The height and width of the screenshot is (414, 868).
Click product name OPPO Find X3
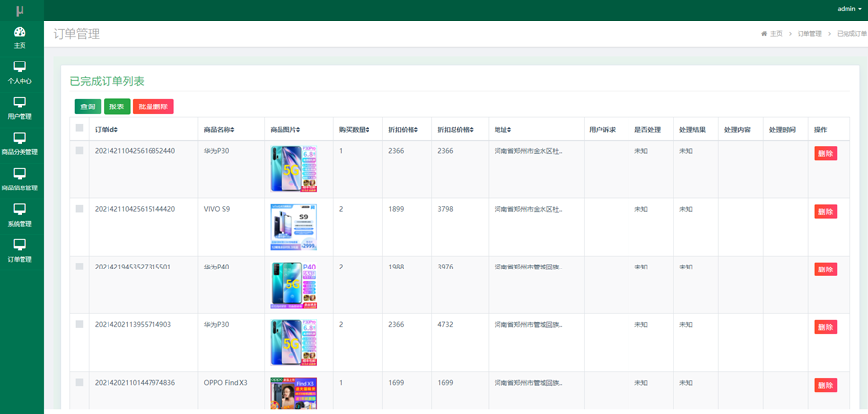tap(226, 383)
